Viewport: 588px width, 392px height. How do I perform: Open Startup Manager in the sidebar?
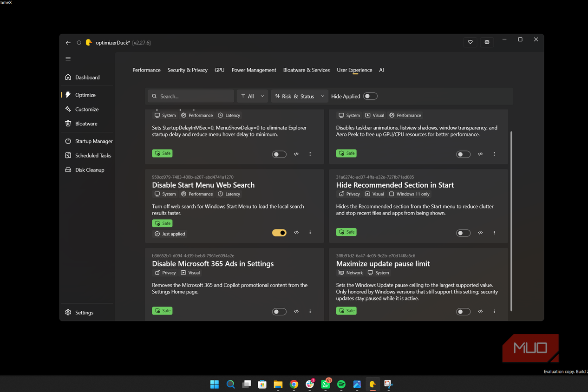(x=87, y=141)
